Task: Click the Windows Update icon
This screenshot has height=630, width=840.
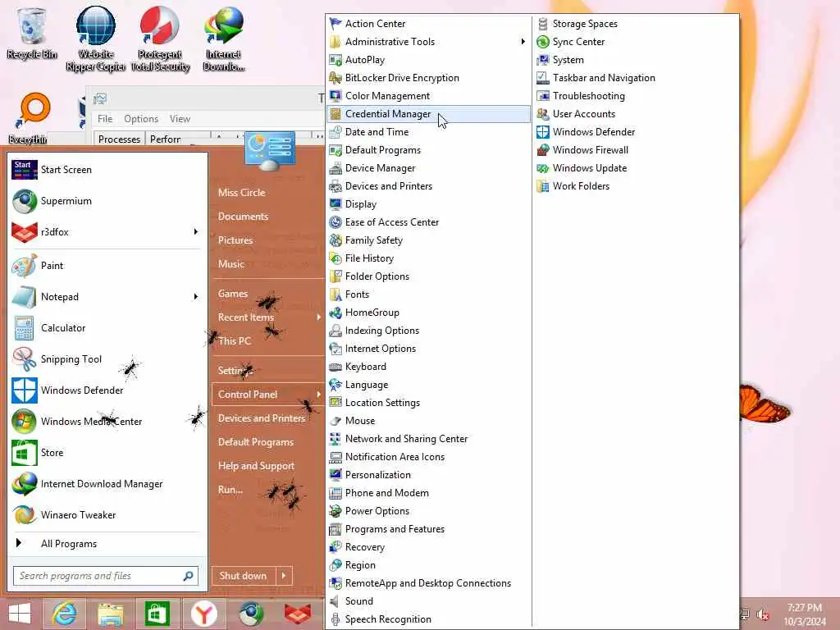Action: 543,168
